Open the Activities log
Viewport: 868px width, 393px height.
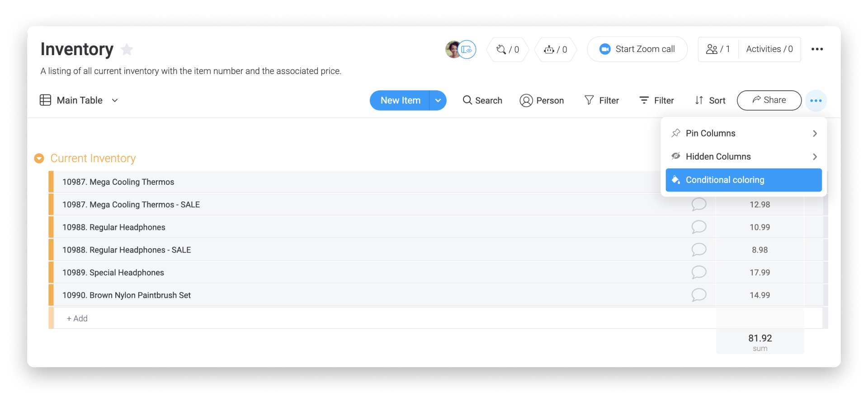(769, 49)
